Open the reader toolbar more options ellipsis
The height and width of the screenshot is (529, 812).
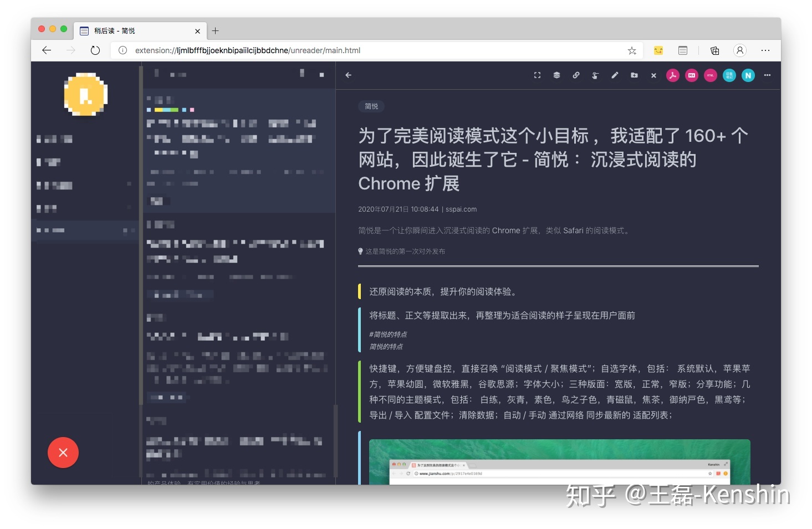[767, 75]
